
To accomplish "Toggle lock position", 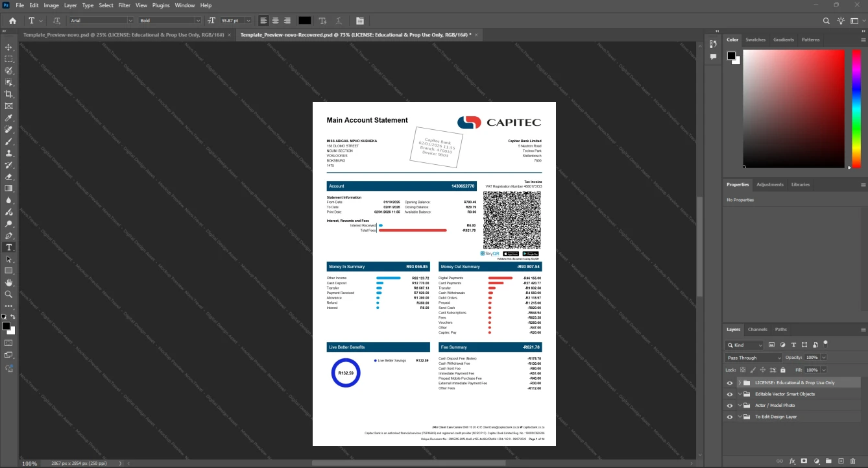I will click(x=763, y=369).
